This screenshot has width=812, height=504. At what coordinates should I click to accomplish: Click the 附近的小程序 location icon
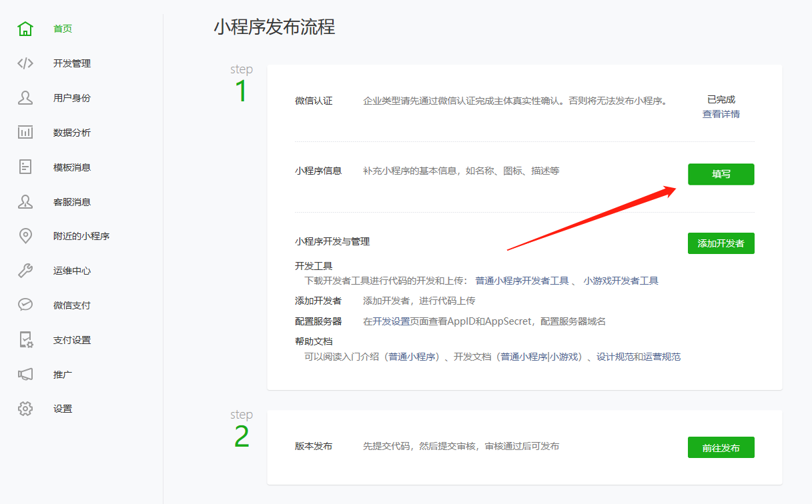(x=25, y=235)
